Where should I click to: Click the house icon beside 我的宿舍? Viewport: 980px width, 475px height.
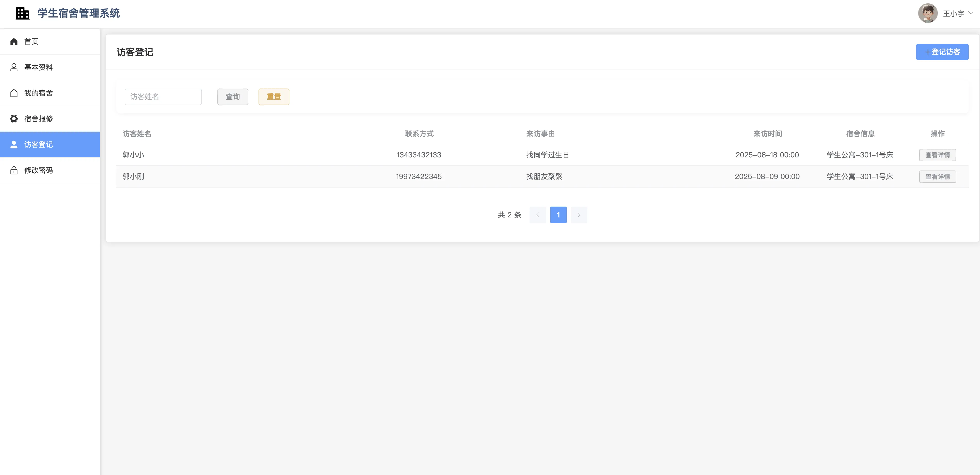[x=14, y=93]
